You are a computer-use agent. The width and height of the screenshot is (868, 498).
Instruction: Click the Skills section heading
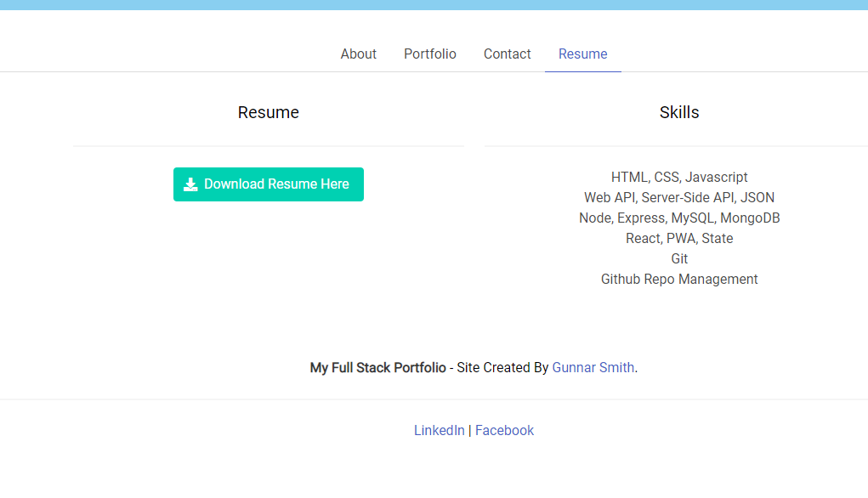[x=678, y=111]
